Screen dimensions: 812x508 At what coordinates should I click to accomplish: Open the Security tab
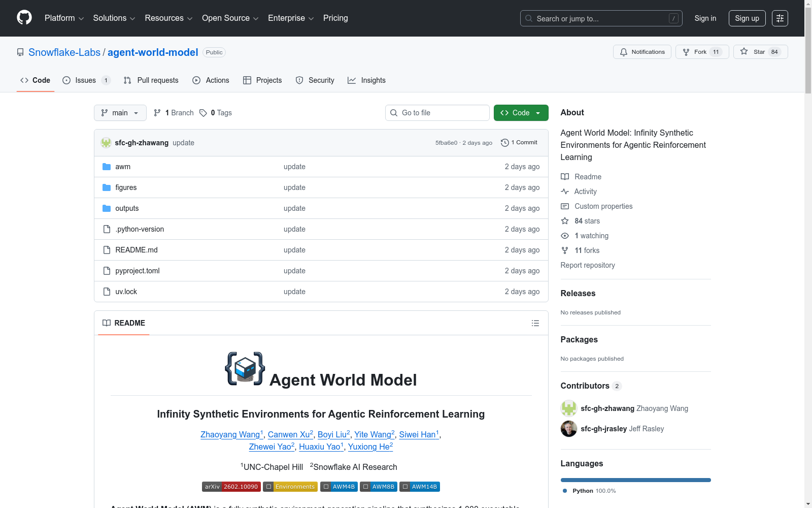[x=315, y=80]
